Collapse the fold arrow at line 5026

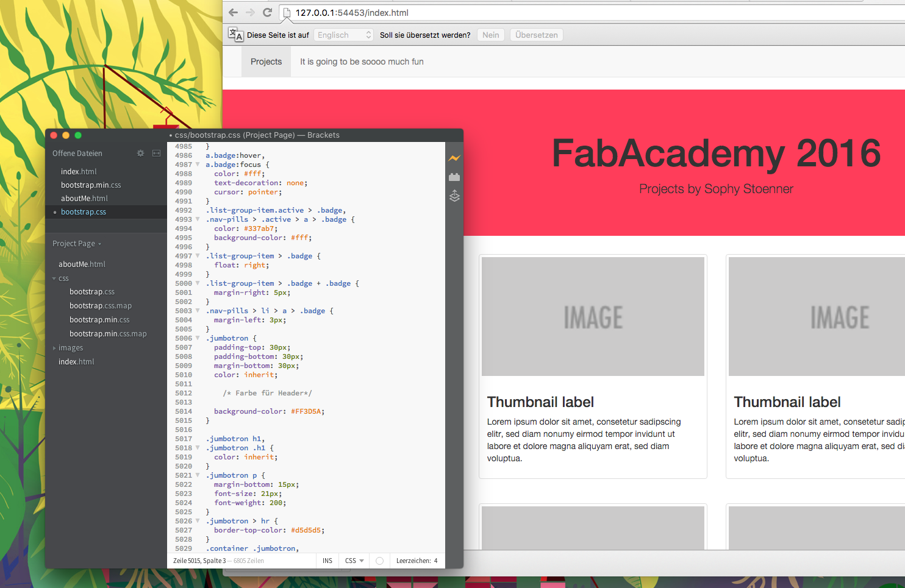tap(198, 521)
